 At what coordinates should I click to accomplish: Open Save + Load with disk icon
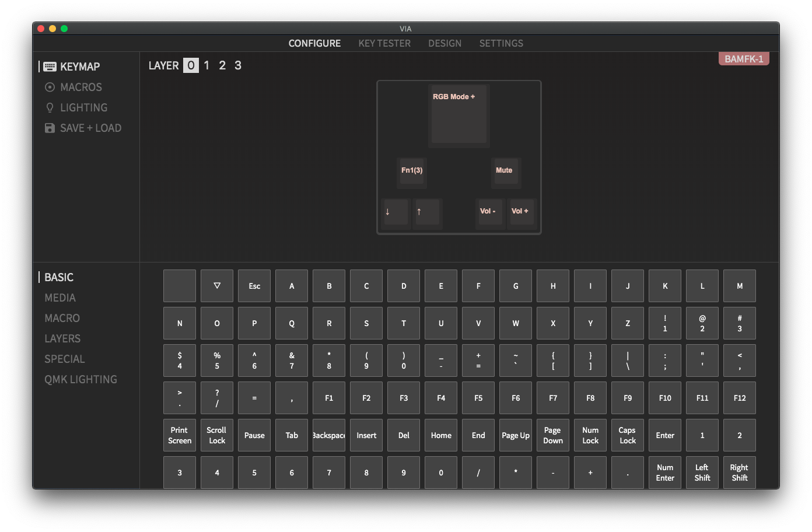83,128
